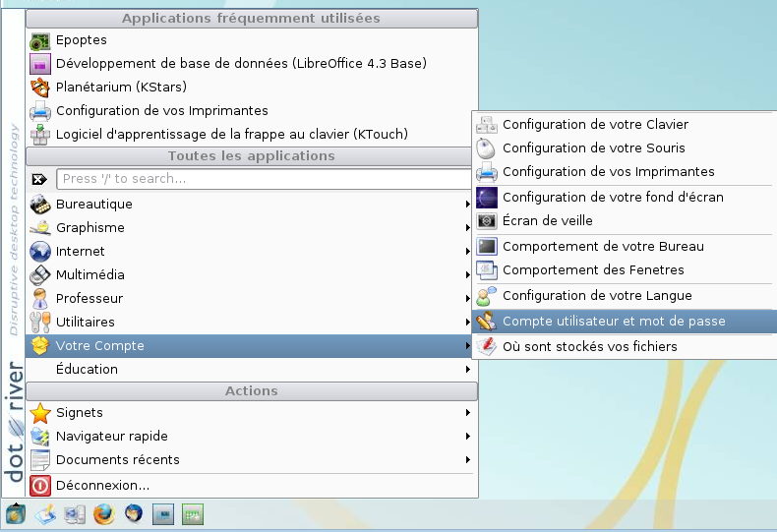The width and height of the screenshot is (777, 532).
Task: Click the KTouch typing tutor icon
Action: [x=40, y=134]
